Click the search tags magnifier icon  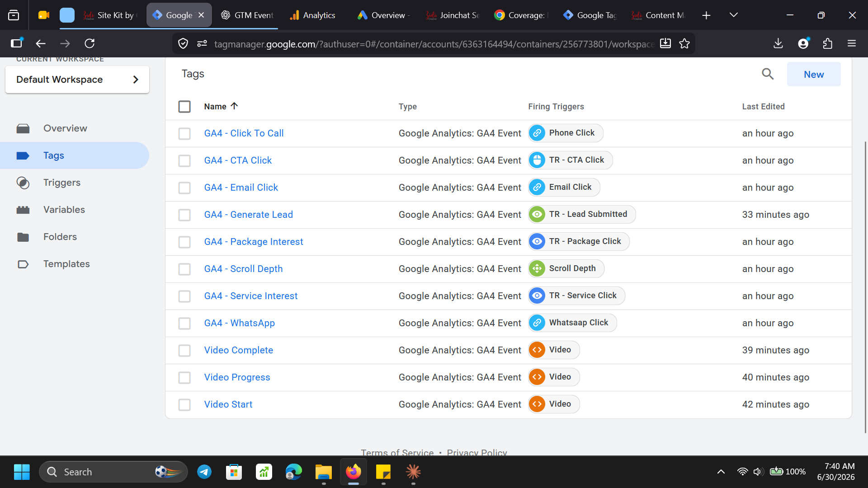(768, 74)
